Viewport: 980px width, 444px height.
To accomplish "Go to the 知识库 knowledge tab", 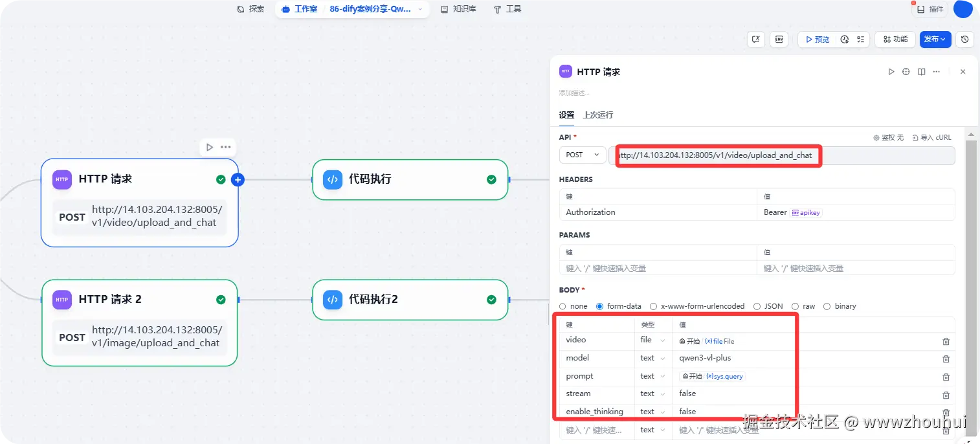I will (x=458, y=9).
